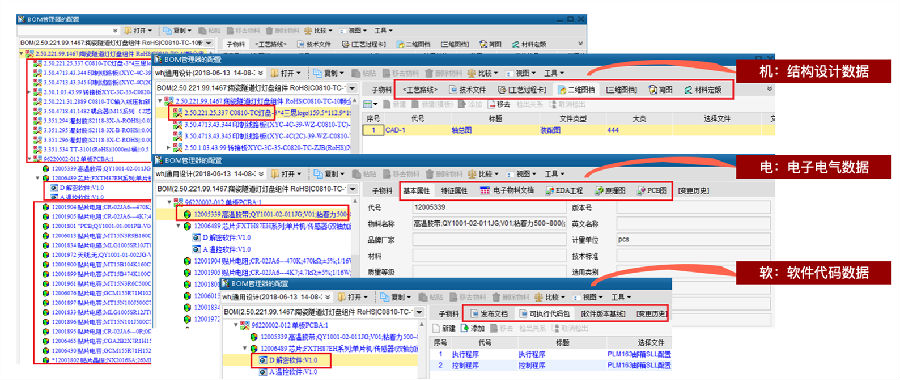This screenshot has width=900, height=380.
Task: Click the 品牌厂家 field
Action: pyautogui.click(x=489, y=239)
